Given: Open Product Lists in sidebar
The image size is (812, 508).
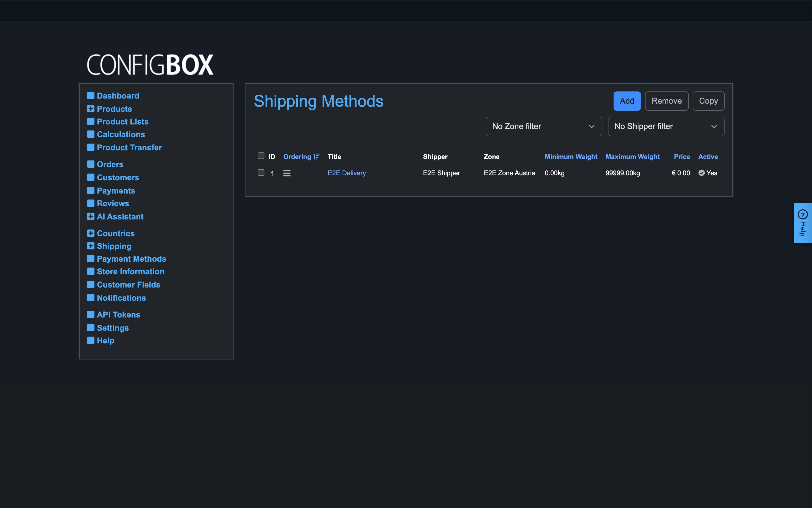Looking at the screenshot, I should pos(123,122).
